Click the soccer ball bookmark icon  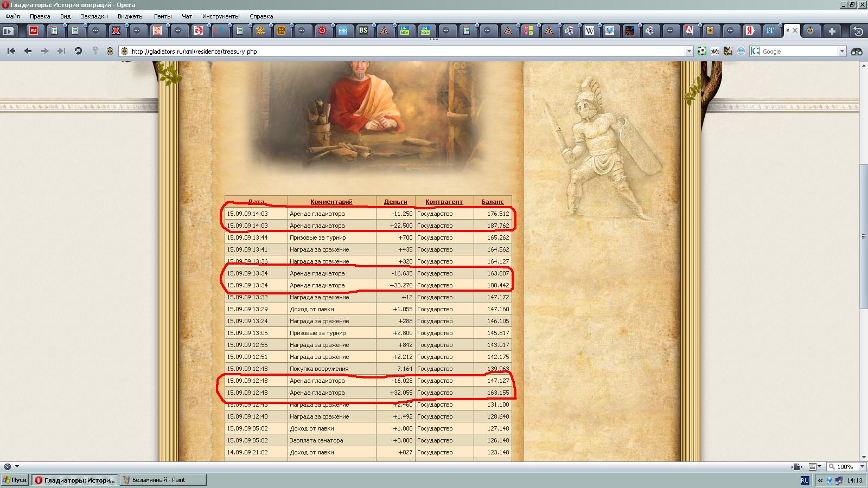click(702, 51)
